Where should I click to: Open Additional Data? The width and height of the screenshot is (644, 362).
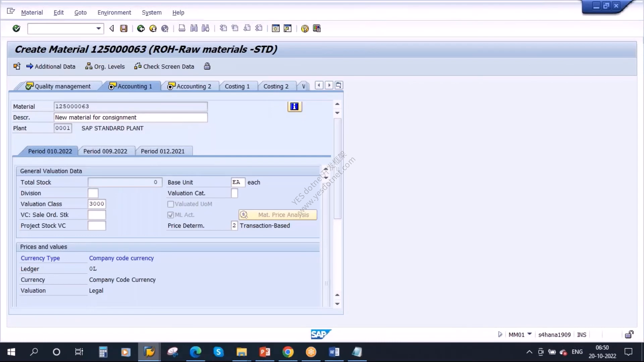51,66
